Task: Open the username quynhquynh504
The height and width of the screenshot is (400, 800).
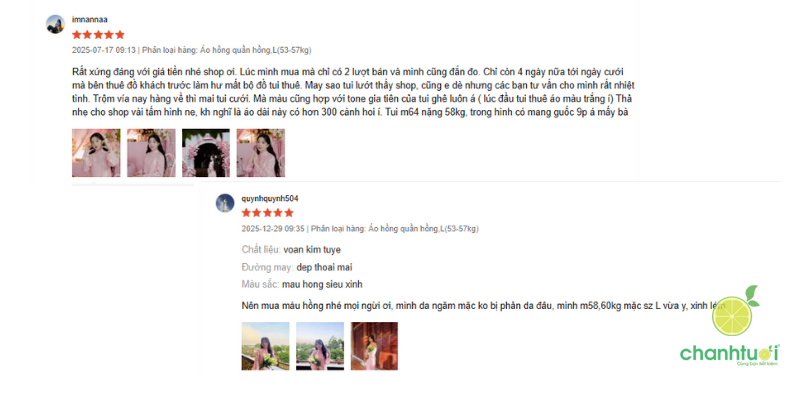Action: 270,198
